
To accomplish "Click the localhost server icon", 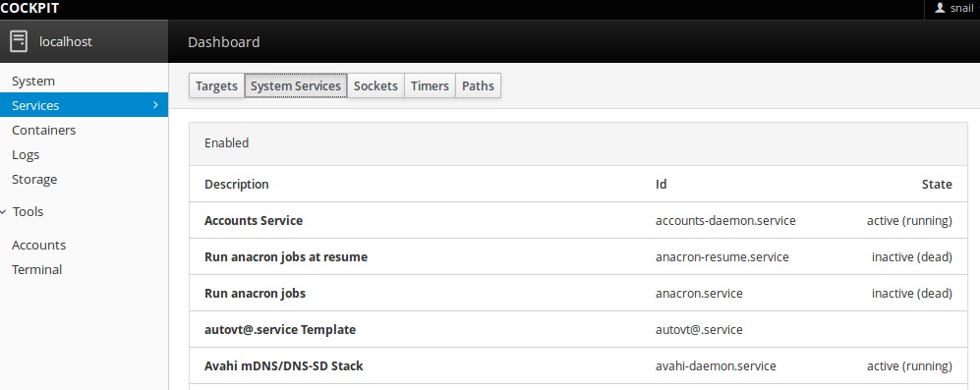I will [x=19, y=42].
